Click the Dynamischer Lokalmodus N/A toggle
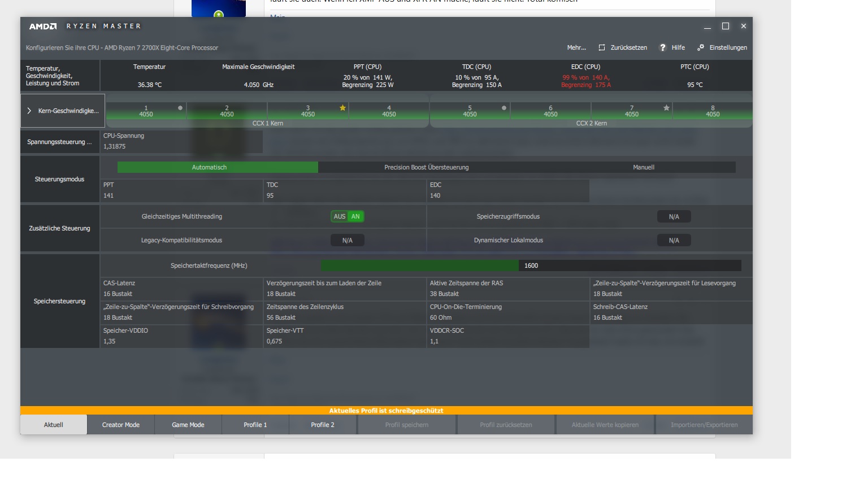This screenshot has width=868, height=488. (674, 240)
